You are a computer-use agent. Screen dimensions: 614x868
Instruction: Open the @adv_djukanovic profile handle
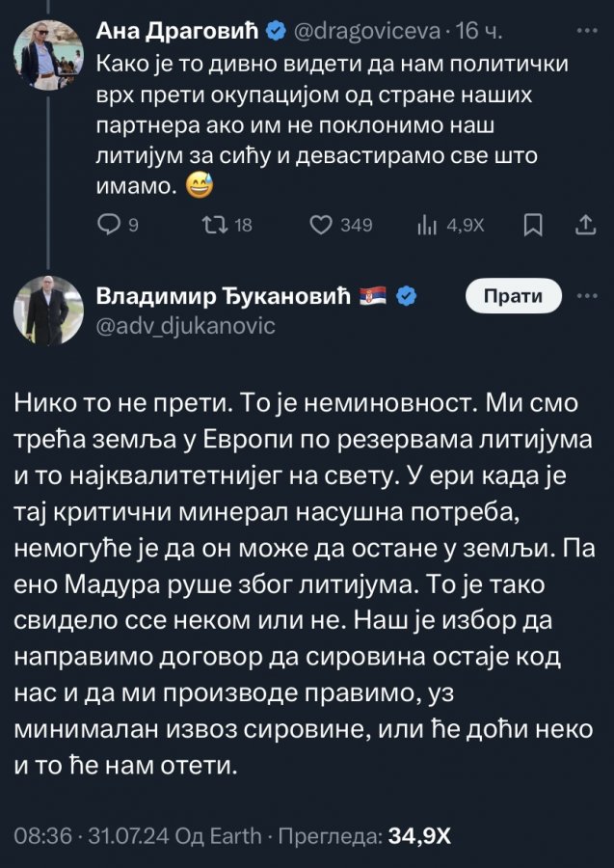[186, 326]
